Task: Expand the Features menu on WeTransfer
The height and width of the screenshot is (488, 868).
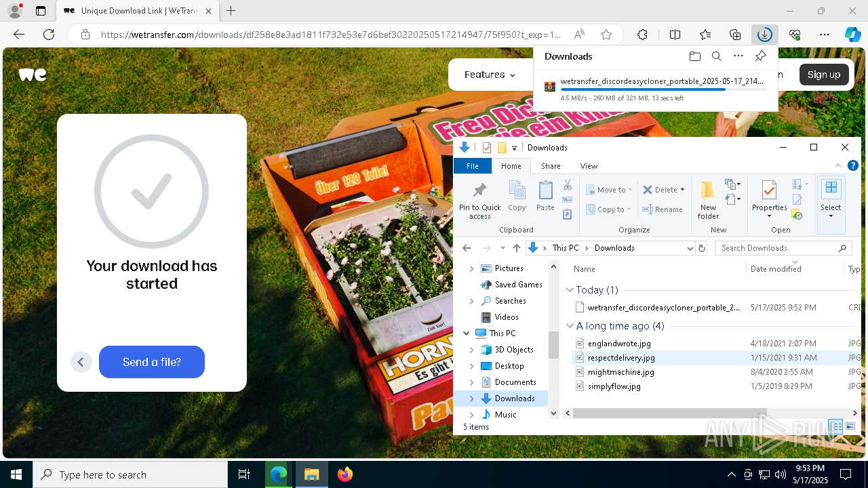Action: click(490, 75)
